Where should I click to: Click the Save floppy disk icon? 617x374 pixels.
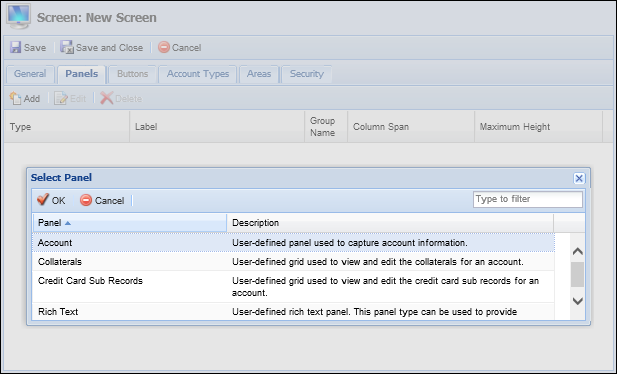(15, 48)
